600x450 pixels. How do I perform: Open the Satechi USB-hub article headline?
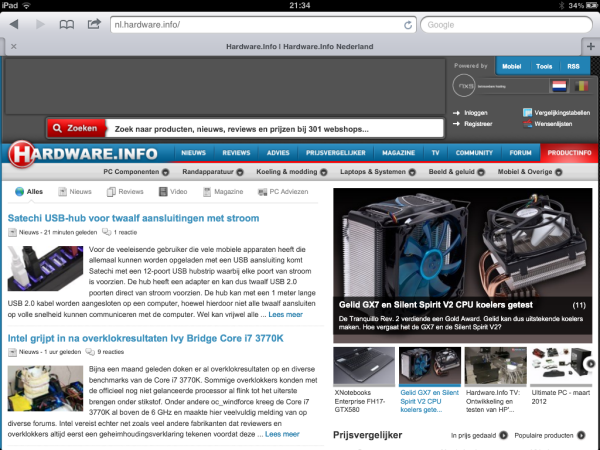134,218
